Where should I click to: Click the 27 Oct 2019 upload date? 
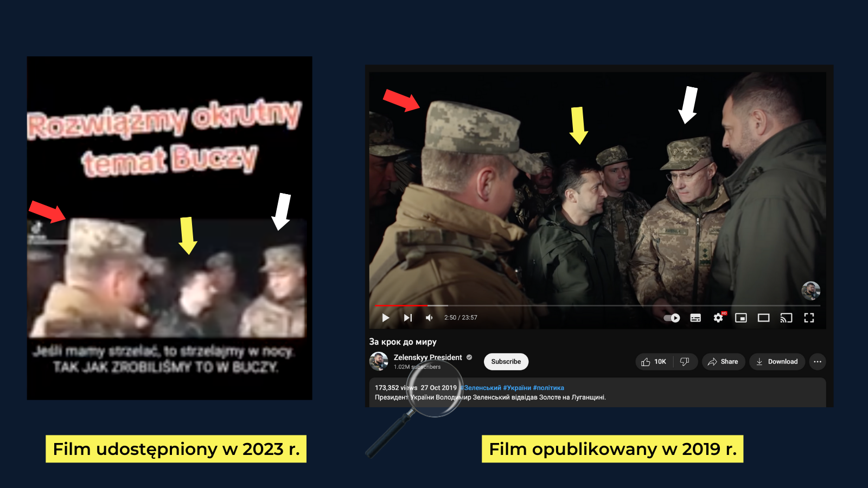coord(438,388)
